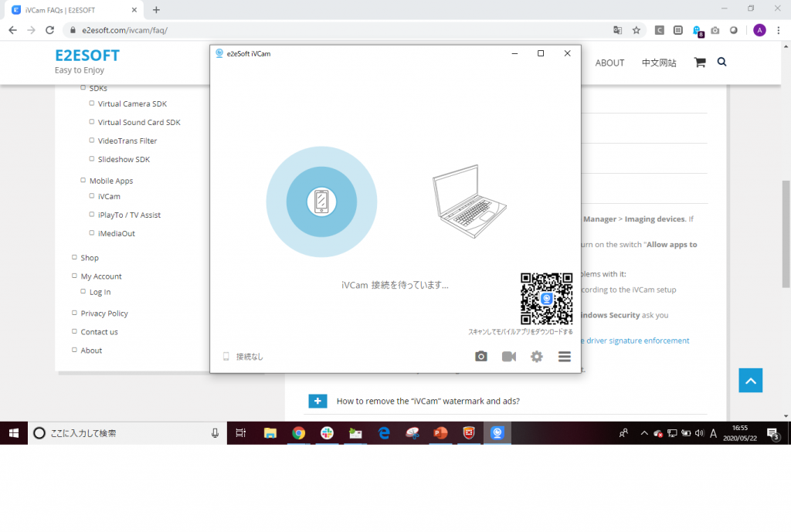
Task: Open PowerPoint from the taskbar
Action: click(440, 433)
